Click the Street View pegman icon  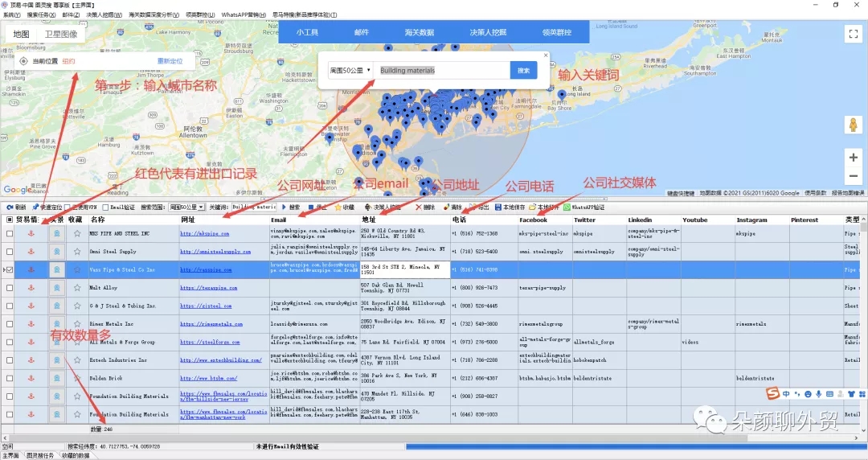point(853,125)
